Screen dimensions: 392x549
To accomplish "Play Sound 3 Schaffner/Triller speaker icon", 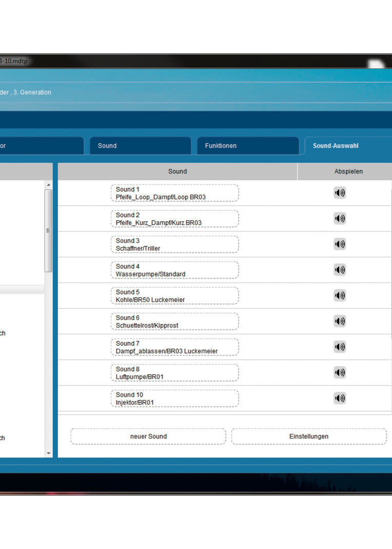I will tap(340, 244).
